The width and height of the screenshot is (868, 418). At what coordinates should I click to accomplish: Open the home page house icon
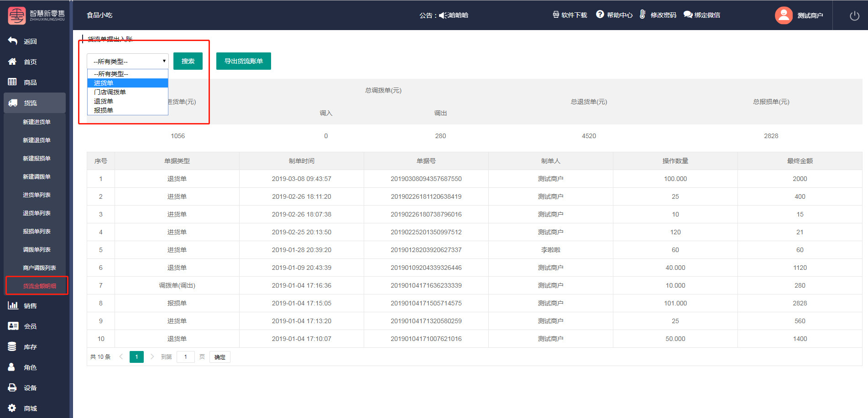(x=12, y=62)
